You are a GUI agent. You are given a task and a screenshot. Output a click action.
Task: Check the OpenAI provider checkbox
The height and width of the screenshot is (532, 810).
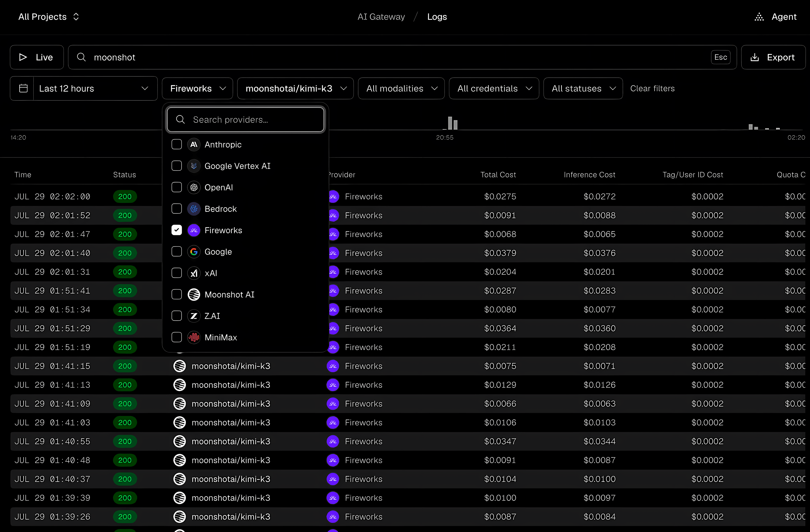pos(177,188)
